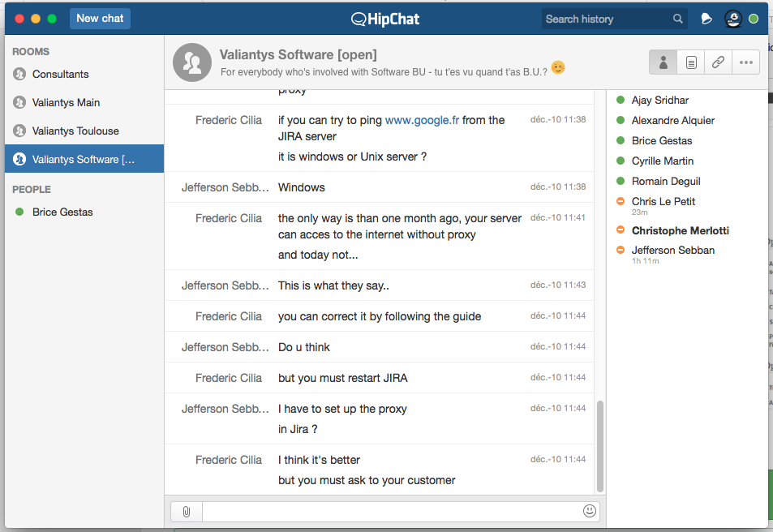This screenshot has width=773, height=532.
Task: Select the Valiantys Software room
Action: (x=84, y=159)
